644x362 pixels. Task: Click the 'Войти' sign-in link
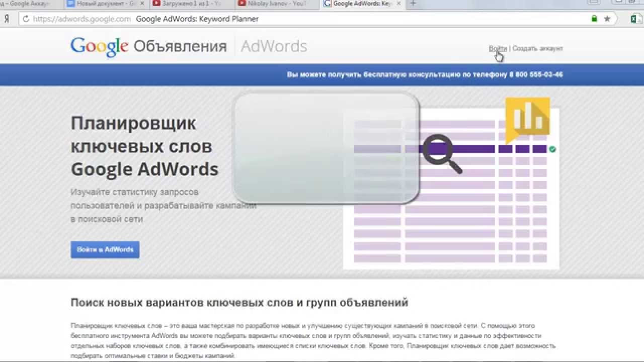498,49
